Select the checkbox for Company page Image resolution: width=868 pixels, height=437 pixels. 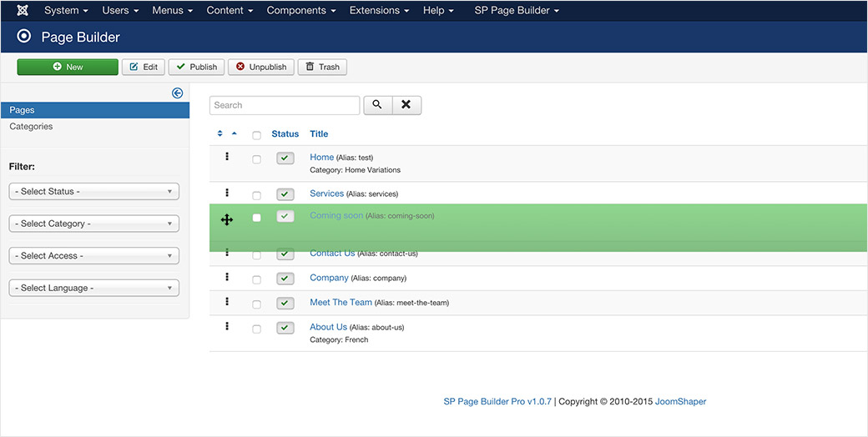pos(256,279)
